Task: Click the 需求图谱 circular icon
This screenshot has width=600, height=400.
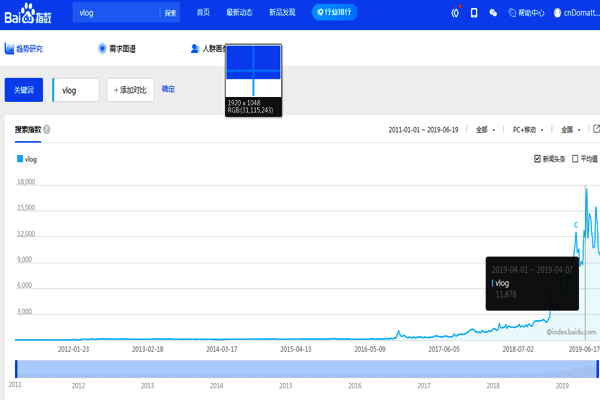Action: click(x=102, y=48)
